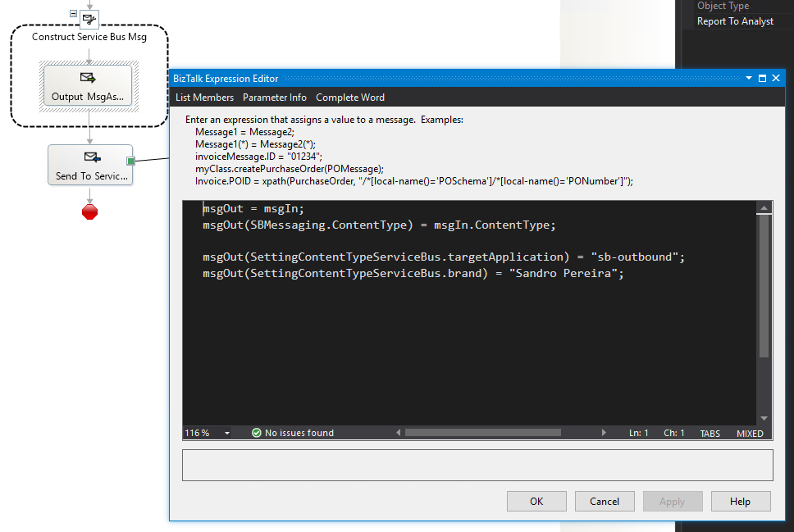Click the horizontal scrollbar thumb in editor

pos(482,433)
